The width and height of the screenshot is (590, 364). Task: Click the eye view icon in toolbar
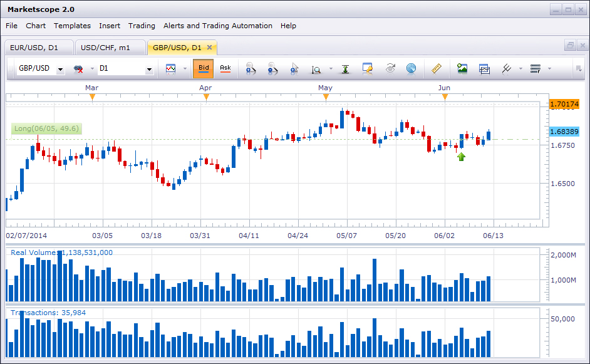pyautogui.click(x=390, y=68)
